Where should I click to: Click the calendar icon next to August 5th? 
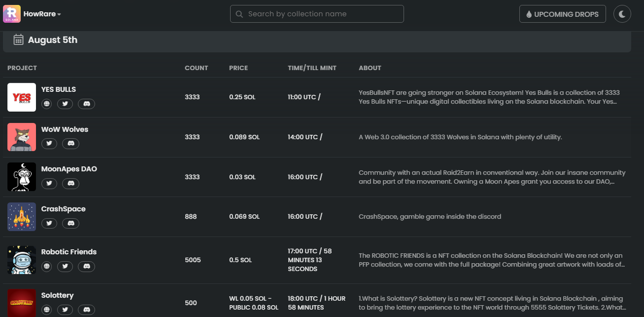point(18,39)
